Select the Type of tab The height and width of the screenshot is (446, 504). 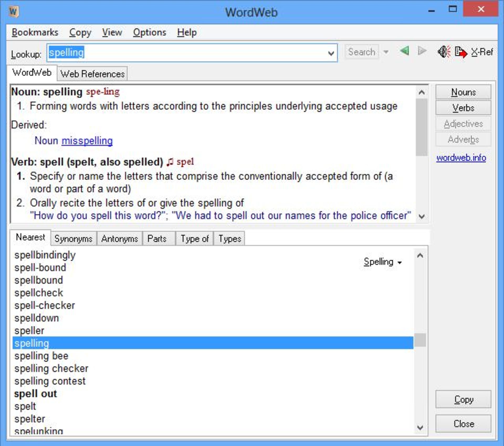pyautogui.click(x=195, y=238)
